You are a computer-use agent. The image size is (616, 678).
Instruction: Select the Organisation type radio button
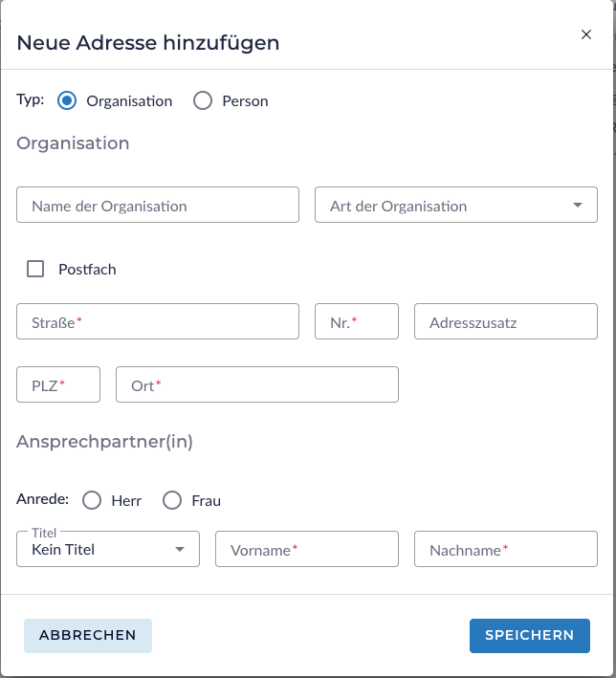[67, 100]
